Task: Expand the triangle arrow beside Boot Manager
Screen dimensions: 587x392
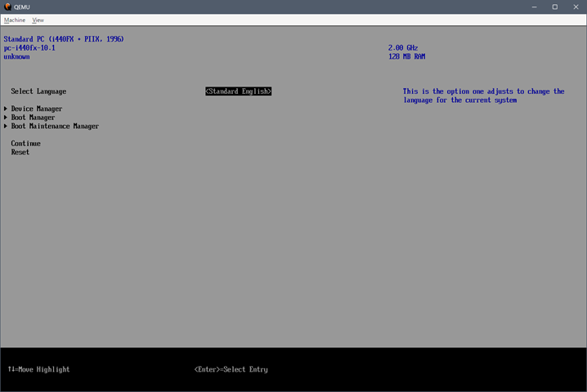Action: (x=6, y=118)
